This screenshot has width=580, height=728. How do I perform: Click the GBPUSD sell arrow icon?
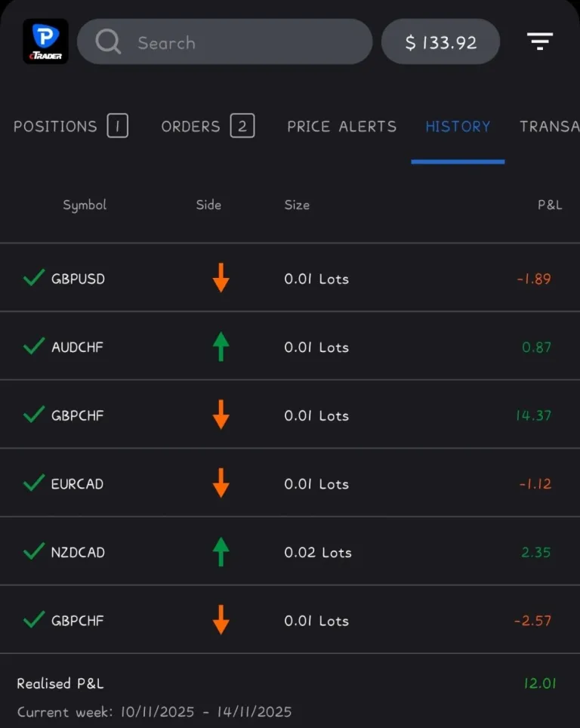[x=221, y=278]
